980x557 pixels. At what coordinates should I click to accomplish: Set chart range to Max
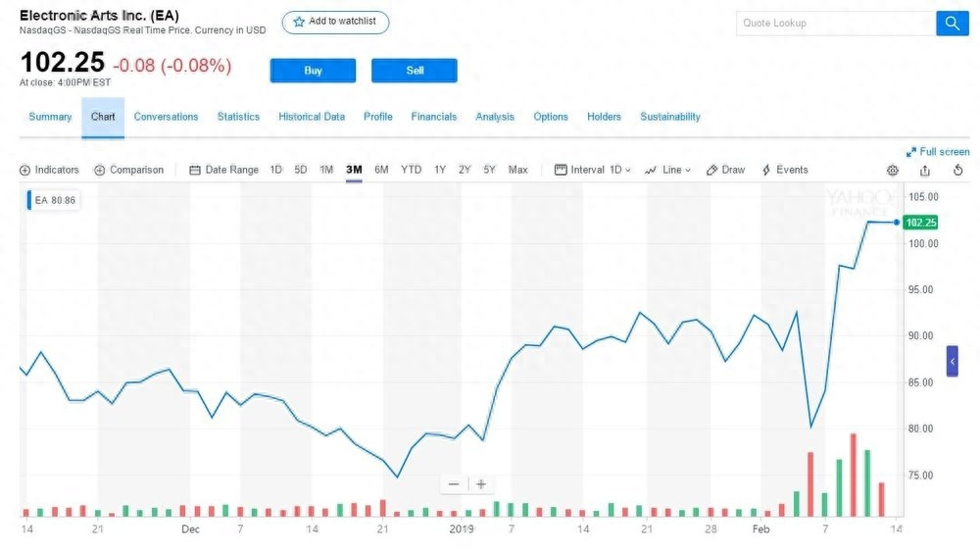click(517, 170)
